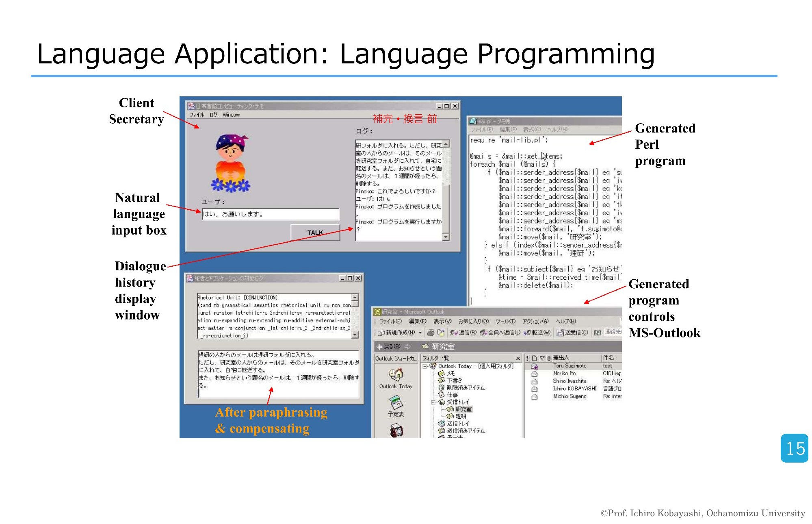Click the Outlook Today shortcut icon
812x524 pixels.
396,374
